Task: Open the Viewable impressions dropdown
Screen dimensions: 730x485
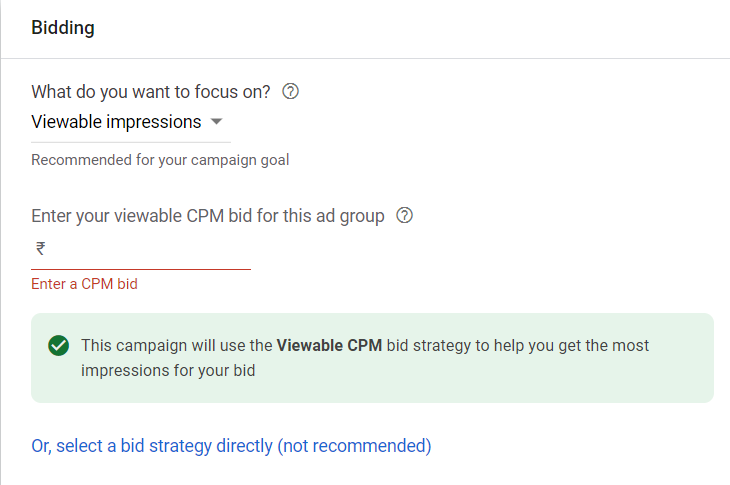Action: tap(116, 123)
